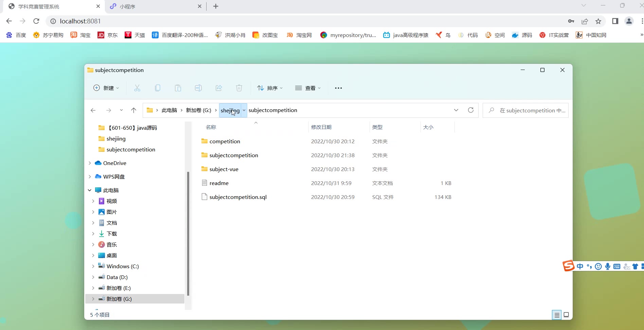Viewport: 644px width, 330px height.
Task: Expand the WPS网盘 tree node
Action: tap(90, 177)
